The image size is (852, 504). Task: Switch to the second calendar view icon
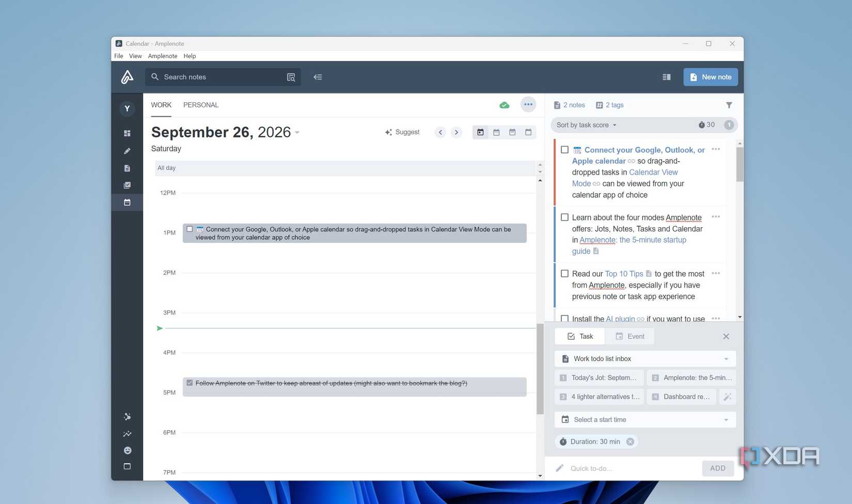coord(496,132)
